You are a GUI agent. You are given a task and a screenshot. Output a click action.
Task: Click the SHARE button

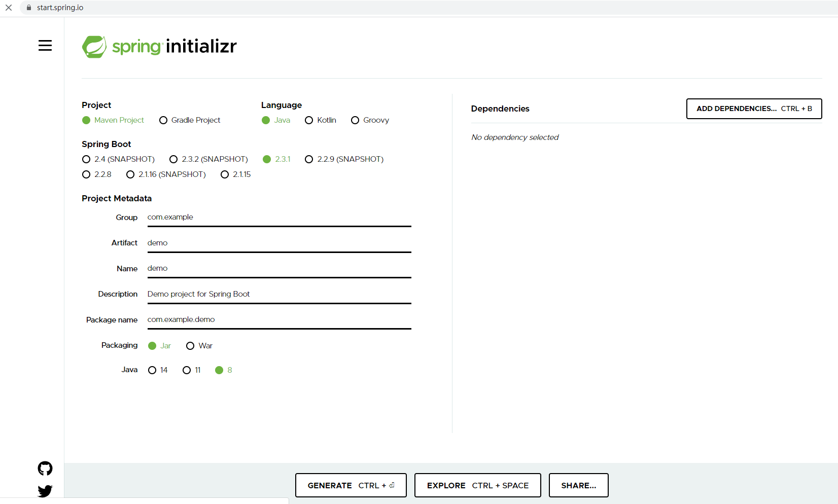(578, 485)
